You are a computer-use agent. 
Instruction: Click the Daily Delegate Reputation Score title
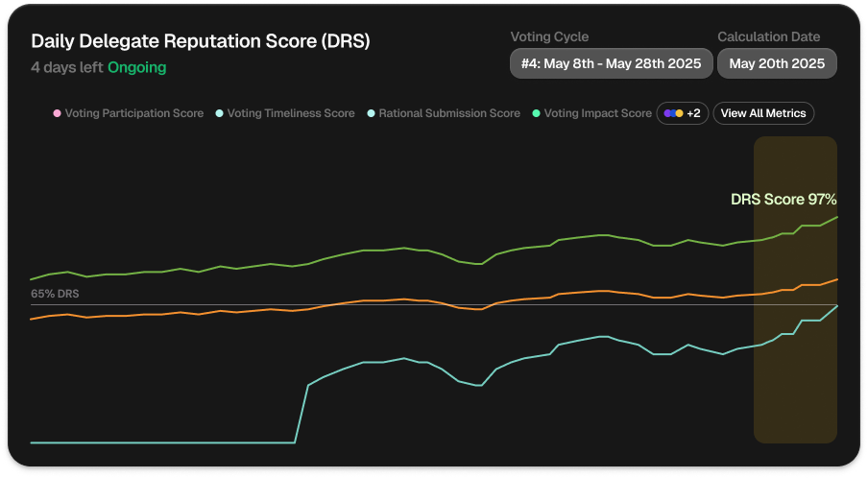pos(200,42)
